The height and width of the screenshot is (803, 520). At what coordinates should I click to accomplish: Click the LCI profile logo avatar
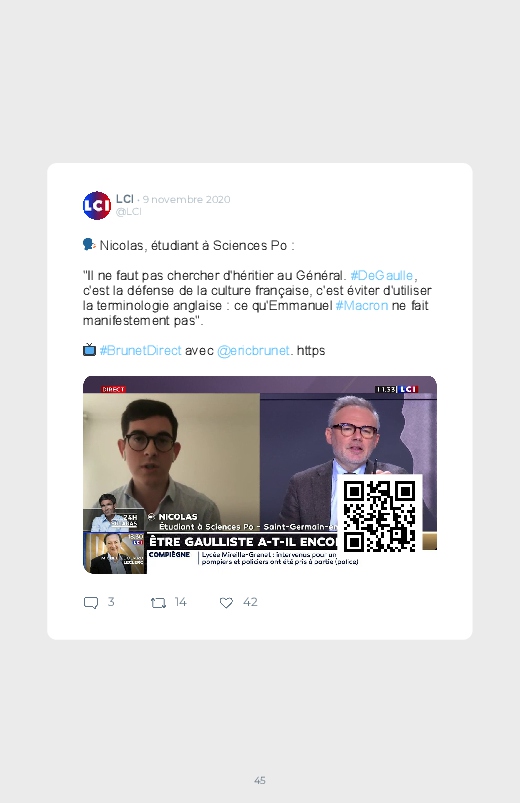click(x=97, y=205)
